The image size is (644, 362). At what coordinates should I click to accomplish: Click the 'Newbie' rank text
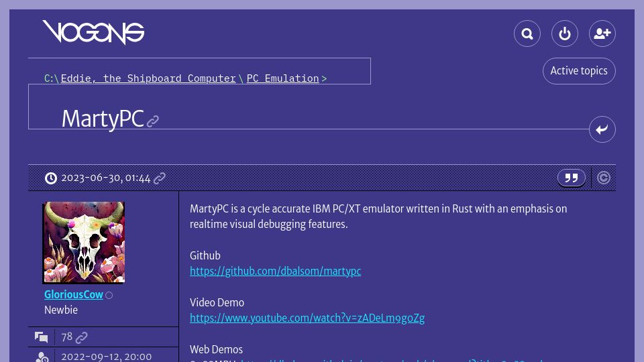pos(61,310)
